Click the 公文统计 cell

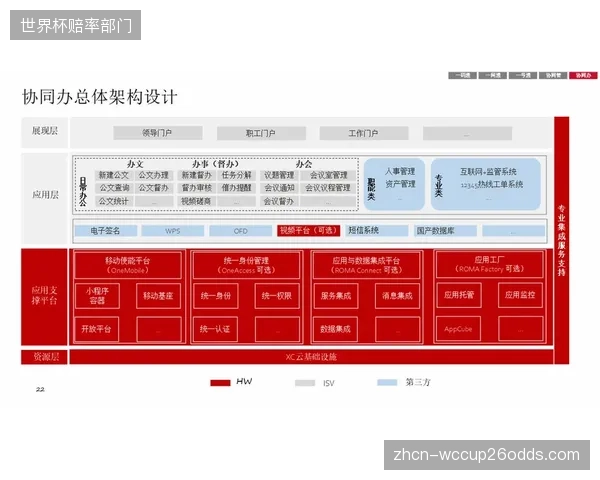tap(114, 201)
